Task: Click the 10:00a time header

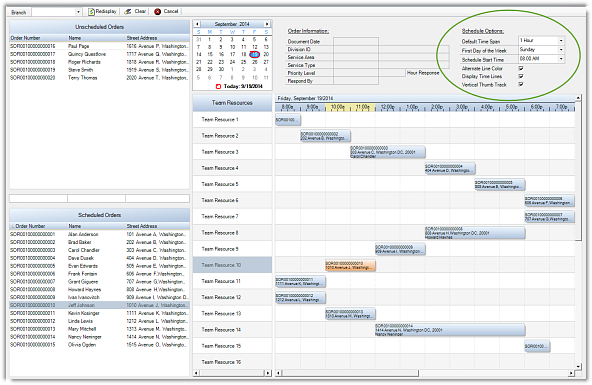Action: pyautogui.click(x=338, y=107)
